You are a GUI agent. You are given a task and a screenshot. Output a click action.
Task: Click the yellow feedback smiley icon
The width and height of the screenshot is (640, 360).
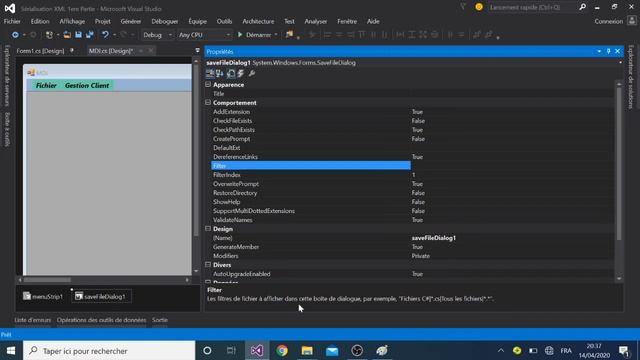(x=479, y=7)
